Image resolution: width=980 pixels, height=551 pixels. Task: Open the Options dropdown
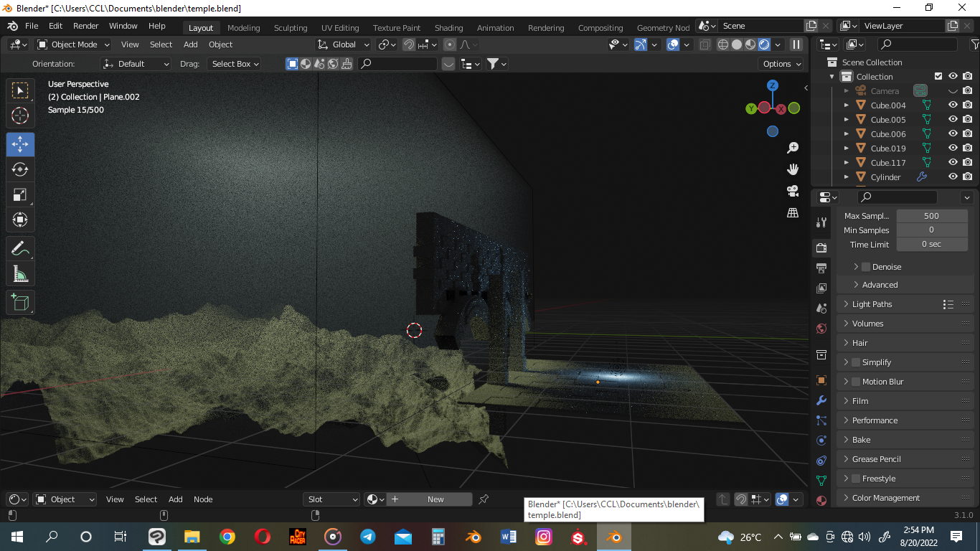(782, 64)
